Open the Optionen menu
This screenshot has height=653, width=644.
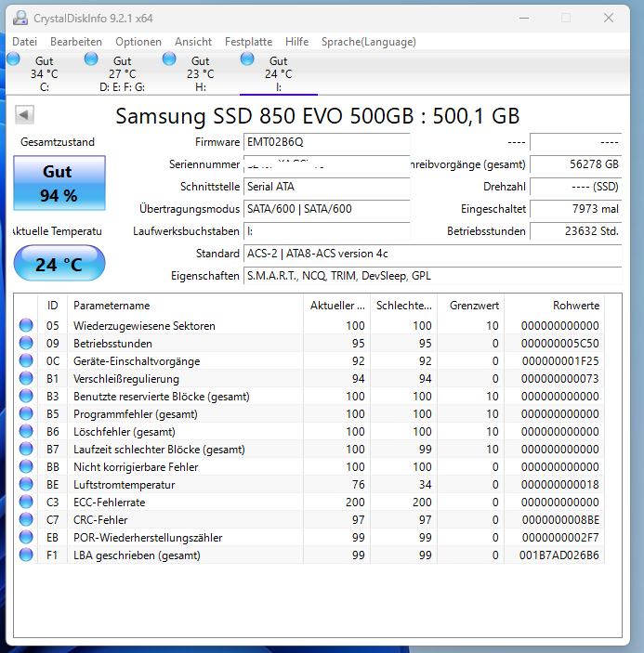(138, 42)
